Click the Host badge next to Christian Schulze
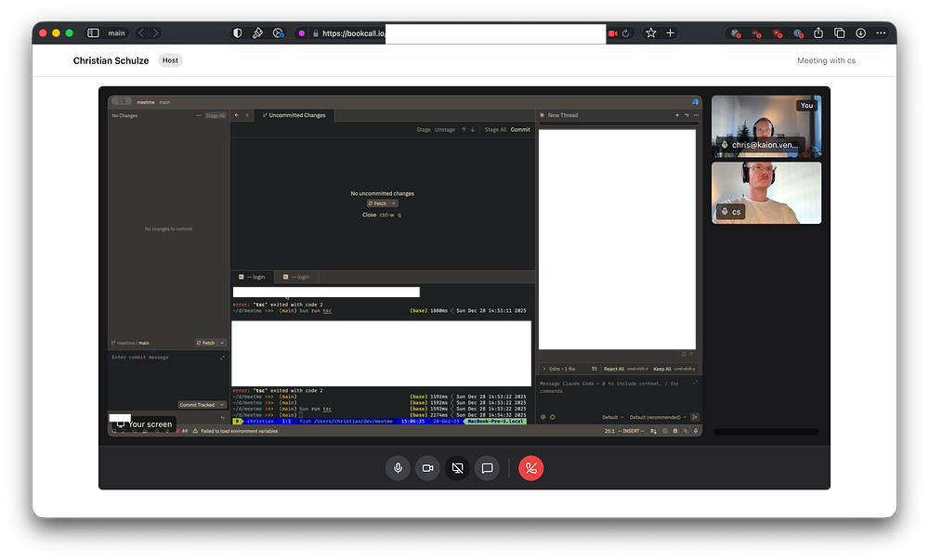929x560 pixels. click(x=170, y=60)
